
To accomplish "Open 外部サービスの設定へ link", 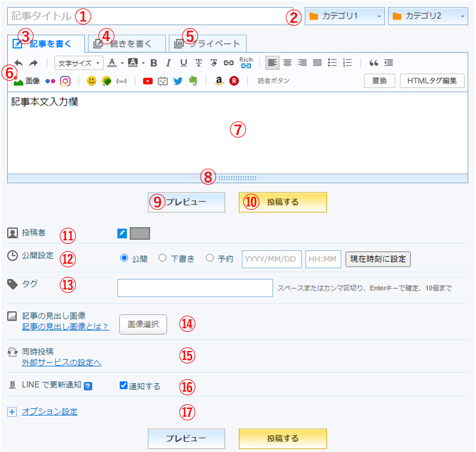I will click(x=62, y=362).
